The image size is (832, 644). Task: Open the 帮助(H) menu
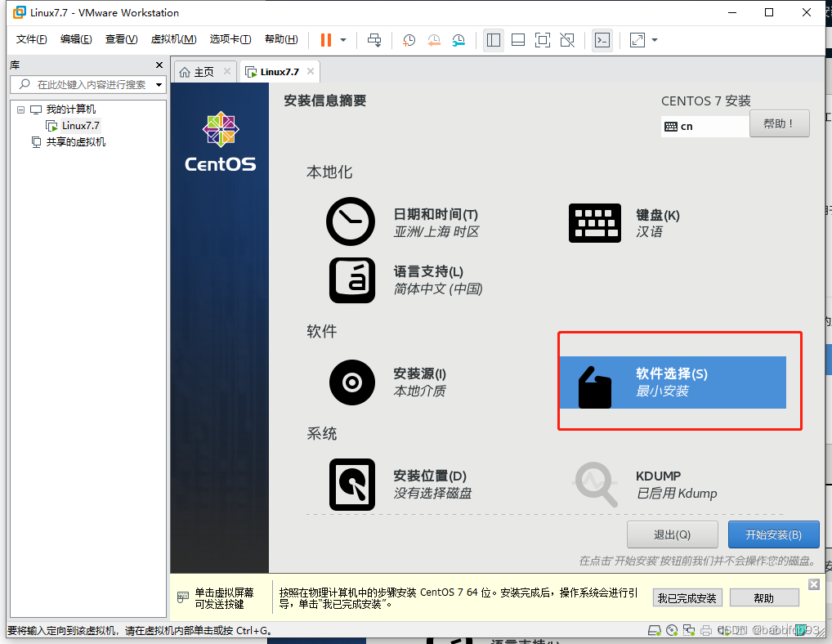coord(281,39)
